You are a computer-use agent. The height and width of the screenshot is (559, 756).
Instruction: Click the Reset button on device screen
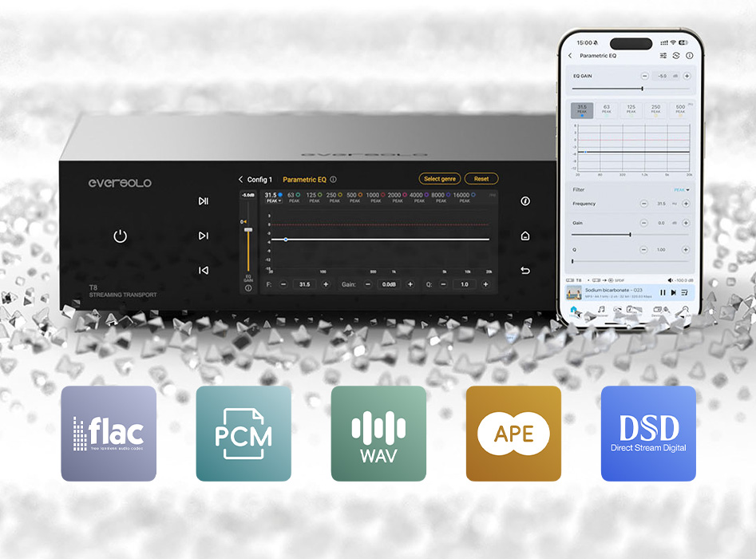point(481,179)
